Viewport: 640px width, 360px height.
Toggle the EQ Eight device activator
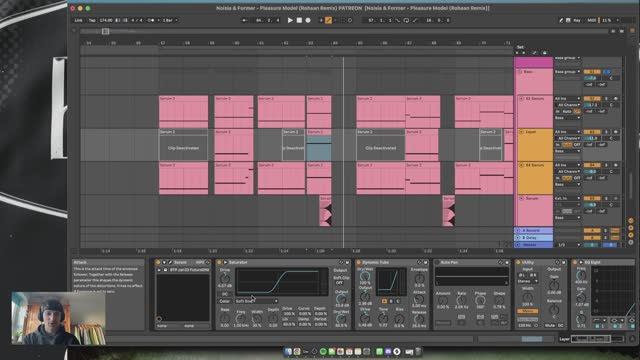[575, 262]
